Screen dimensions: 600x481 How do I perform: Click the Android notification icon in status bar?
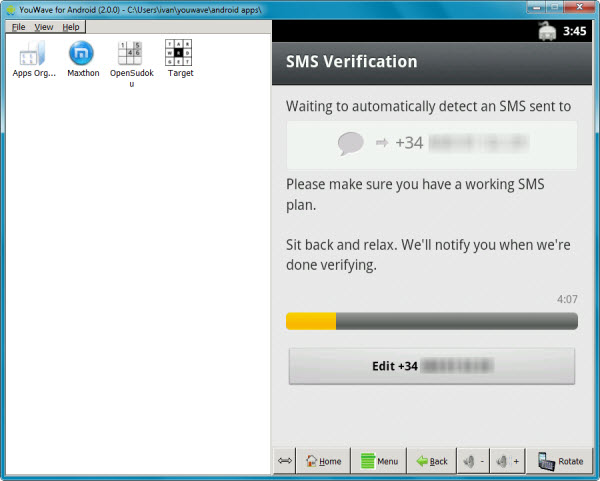click(x=547, y=31)
